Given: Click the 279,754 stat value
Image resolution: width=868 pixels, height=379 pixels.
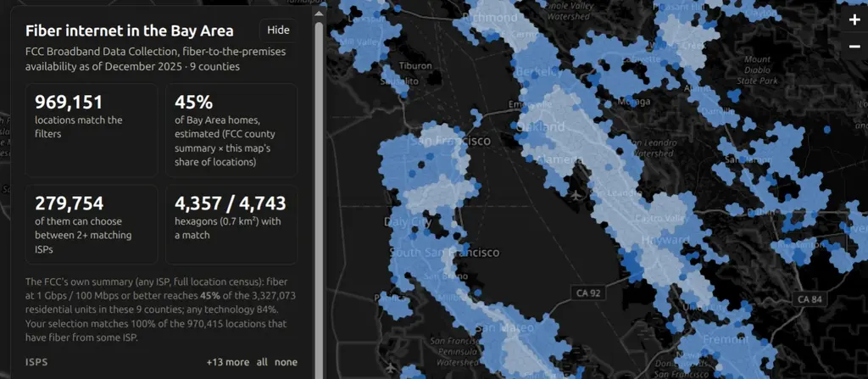Looking at the screenshot, I should coord(70,203).
